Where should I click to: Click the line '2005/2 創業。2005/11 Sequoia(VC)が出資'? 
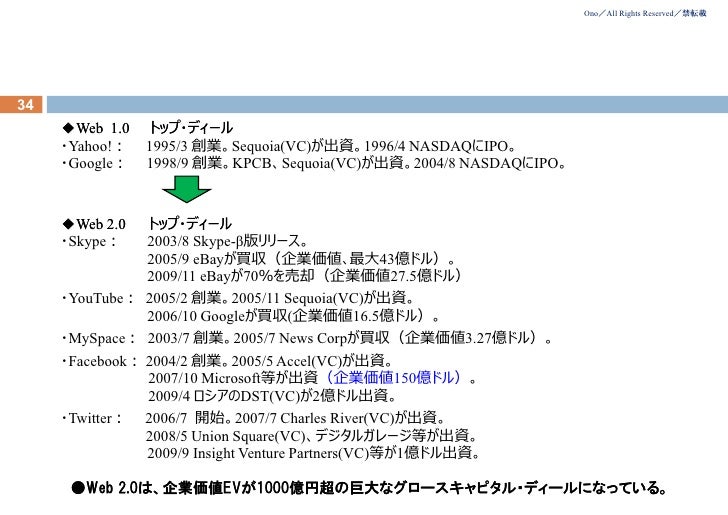[x=280, y=298]
